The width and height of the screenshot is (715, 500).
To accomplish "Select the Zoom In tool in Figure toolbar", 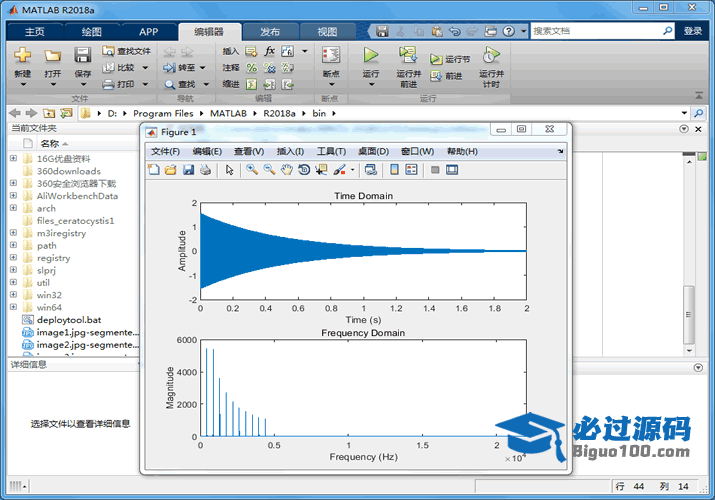I will [x=252, y=170].
